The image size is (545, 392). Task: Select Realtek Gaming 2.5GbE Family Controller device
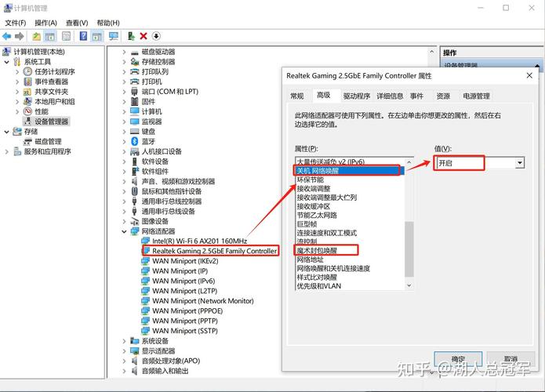214,251
